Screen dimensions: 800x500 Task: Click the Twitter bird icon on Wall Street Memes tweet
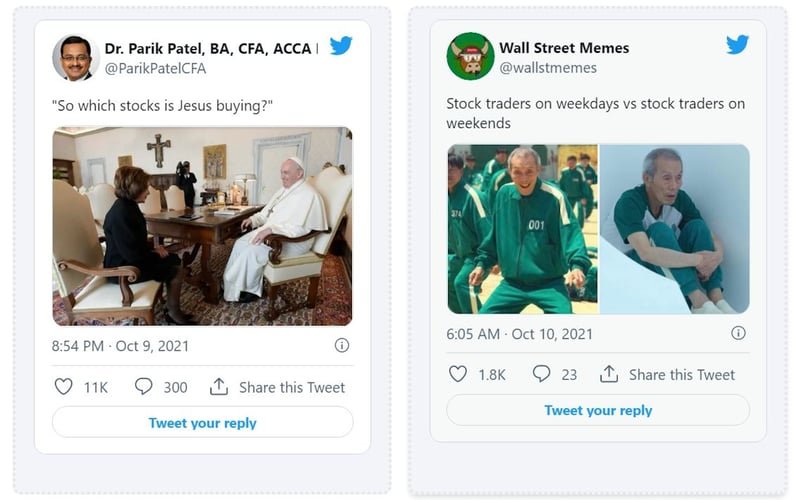click(x=737, y=45)
